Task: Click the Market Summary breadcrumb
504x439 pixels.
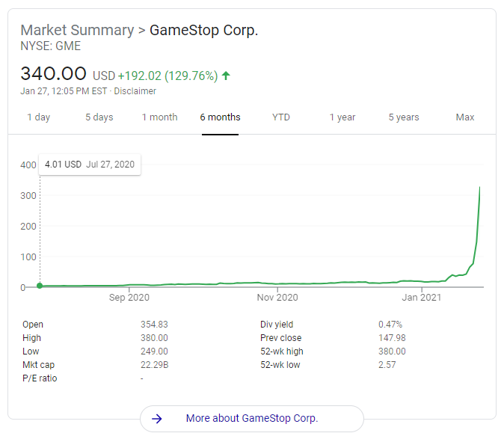Action: tap(76, 31)
